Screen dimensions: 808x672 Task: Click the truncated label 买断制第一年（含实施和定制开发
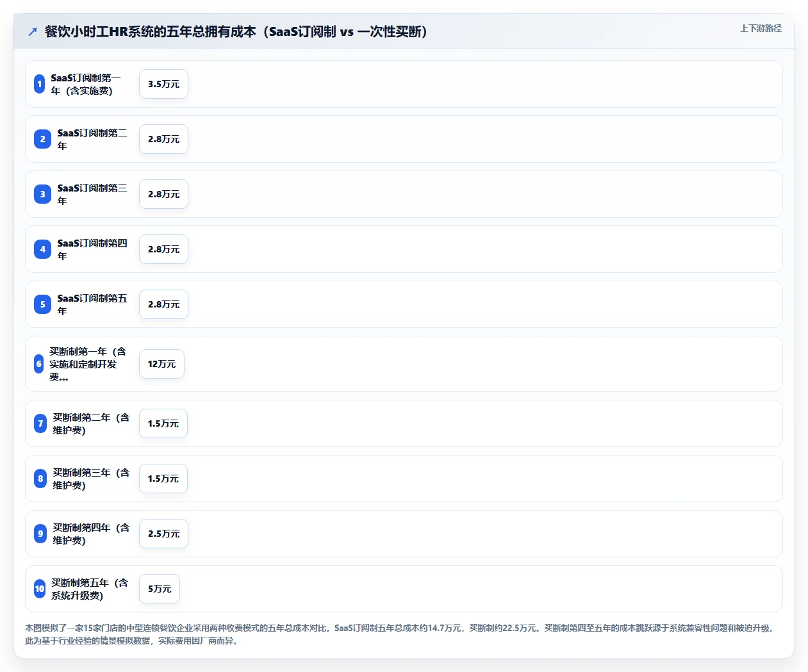[x=88, y=364]
